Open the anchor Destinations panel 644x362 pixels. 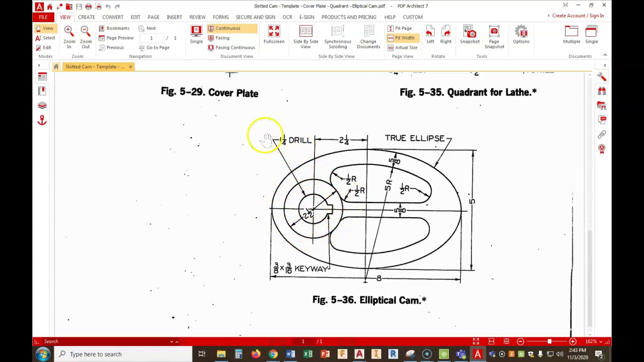coord(42,120)
